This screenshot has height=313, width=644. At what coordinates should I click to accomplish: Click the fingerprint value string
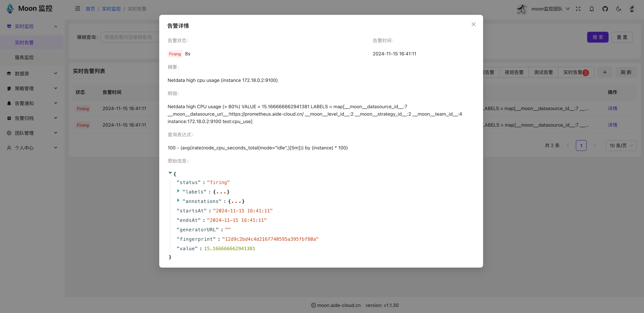(270, 239)
